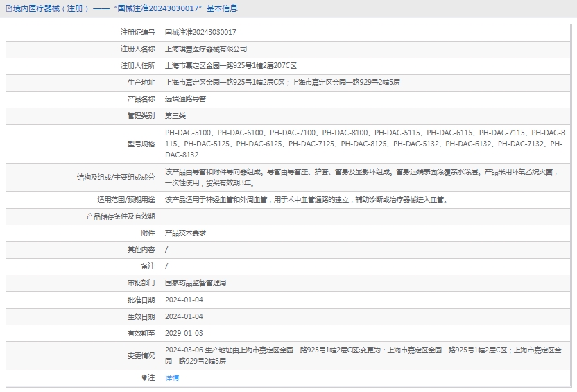
Task: Click the 生效日期 value 2024-01-04
Action: [184, 316]
